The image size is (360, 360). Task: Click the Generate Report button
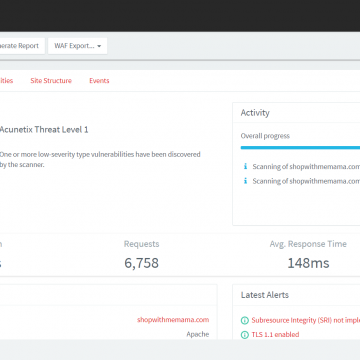click(22, 46)
